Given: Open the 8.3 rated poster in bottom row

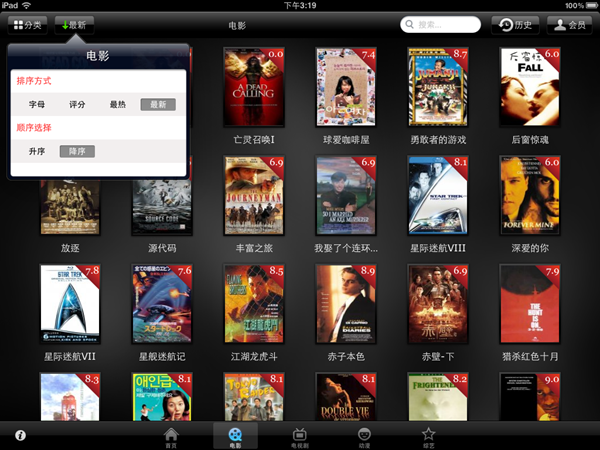Looking at the screenshot, I should (70, 396).
